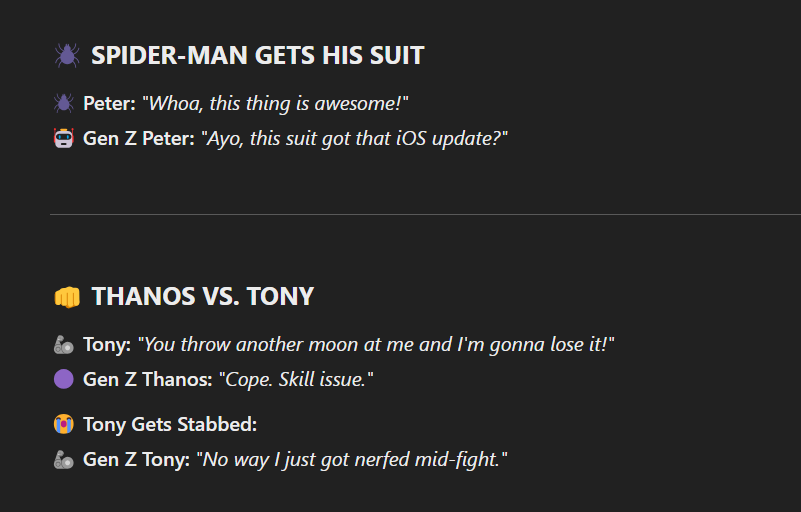Click the purple circle beside Gen Z Thanos
The image size is (801, 512).
pyautogui.click(x=64, y=380)
